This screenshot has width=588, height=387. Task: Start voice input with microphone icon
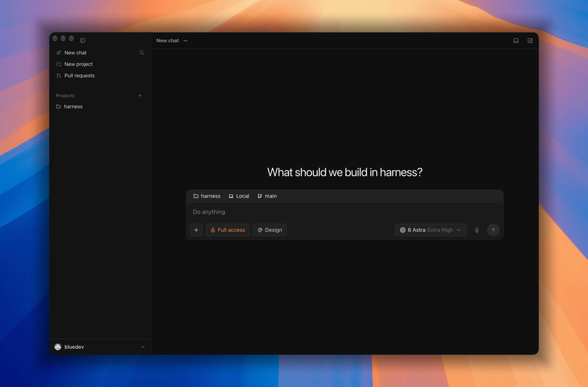pyautogui.click(x=477, y=230)
